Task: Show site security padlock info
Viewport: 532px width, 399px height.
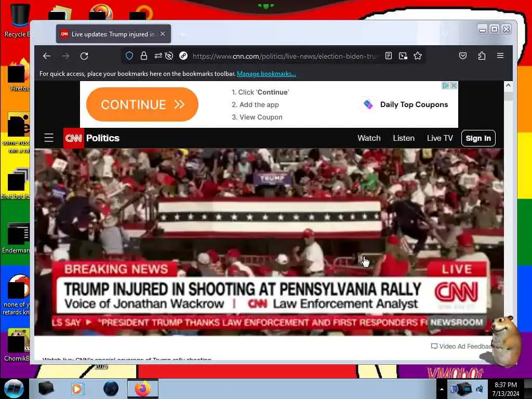Action: [x=144, y=56]
